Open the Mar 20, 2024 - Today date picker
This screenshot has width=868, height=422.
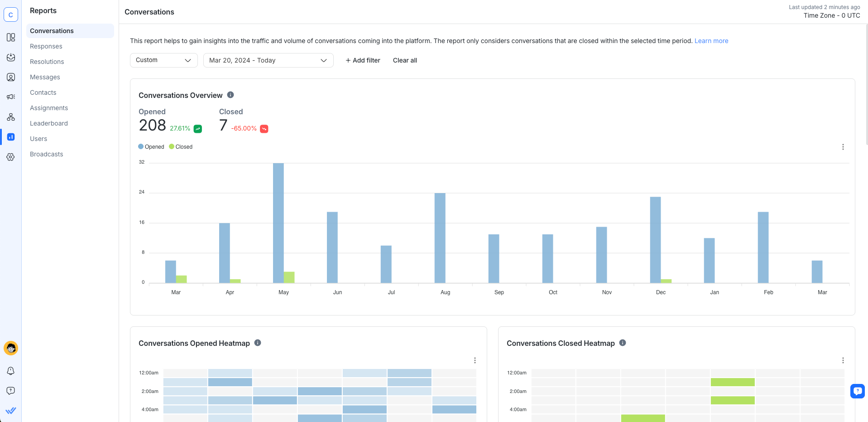click(x=268, y=60)
